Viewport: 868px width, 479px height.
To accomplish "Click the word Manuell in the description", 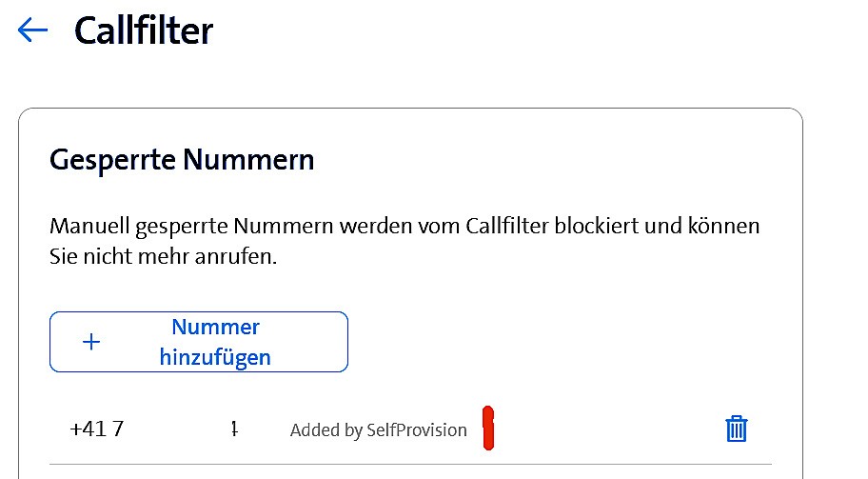I will pos(89,228).
